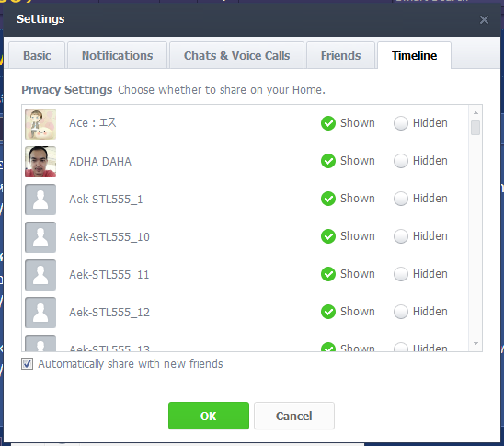Select Shown green check for ADHA DAHA

pyautogui.click(x=328, y=161)
